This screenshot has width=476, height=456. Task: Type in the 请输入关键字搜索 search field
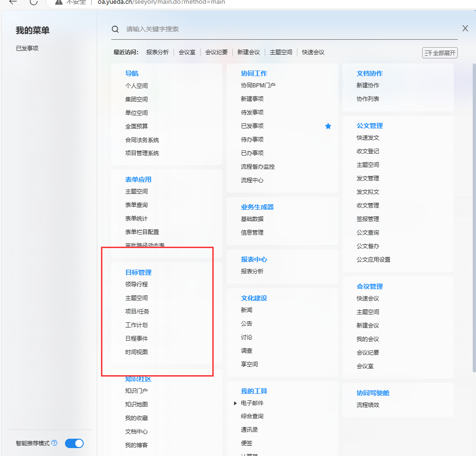281,29
